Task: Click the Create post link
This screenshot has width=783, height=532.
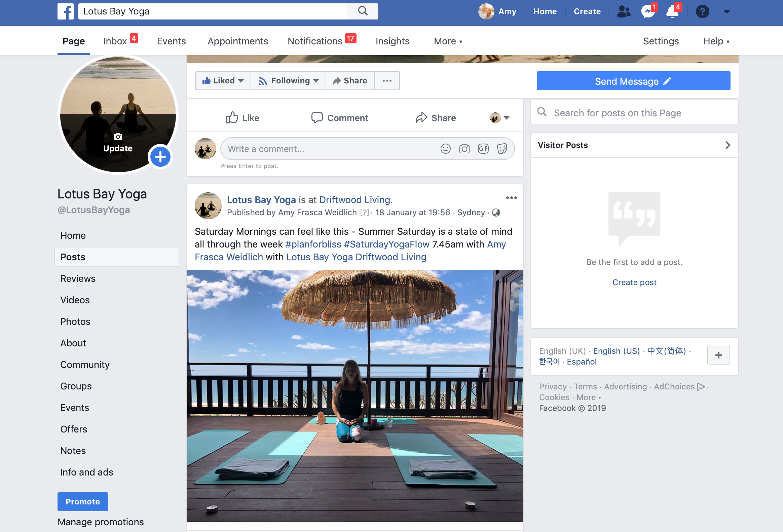Action: (634, 282)
